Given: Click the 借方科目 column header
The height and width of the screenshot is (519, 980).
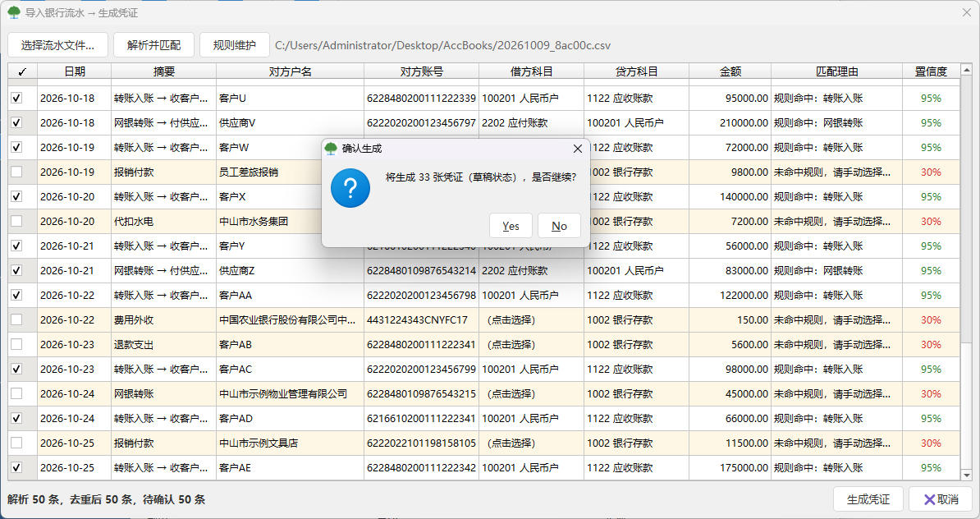Looking at the screenshot, I should (531, 71).
